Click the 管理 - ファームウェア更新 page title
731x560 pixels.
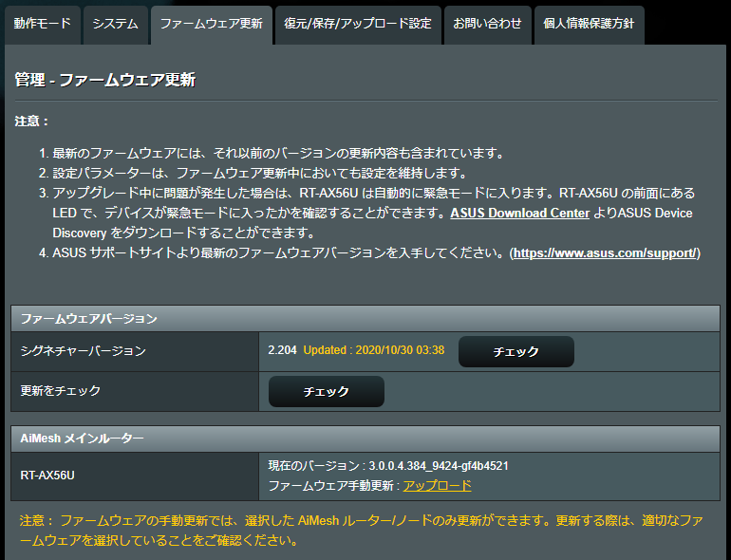click(x=105, y=80)
